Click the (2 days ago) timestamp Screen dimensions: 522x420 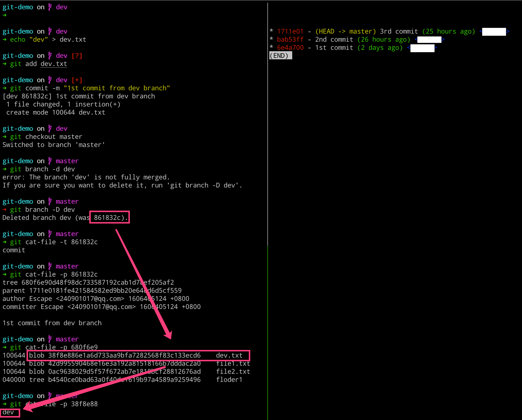[x=380, y=48]
